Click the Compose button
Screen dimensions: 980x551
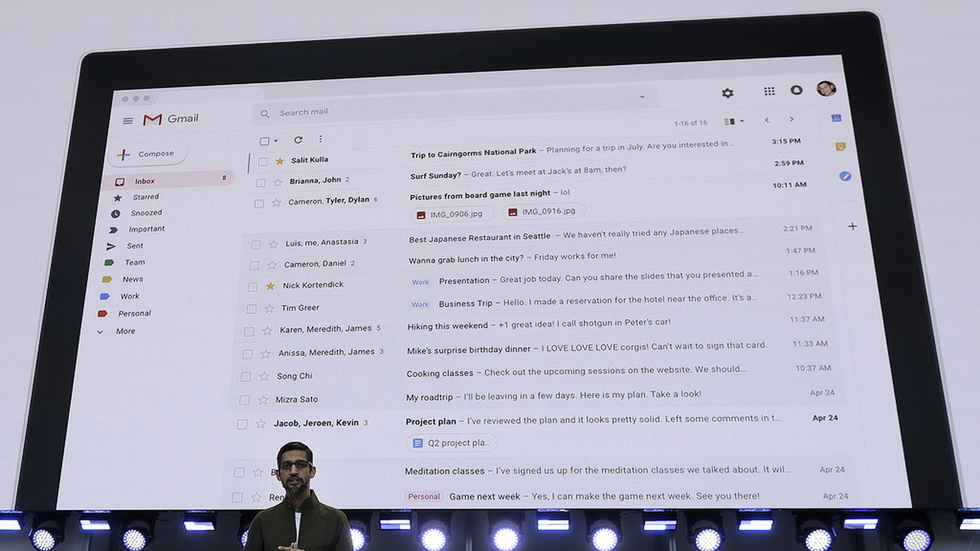tap(147, 153)
